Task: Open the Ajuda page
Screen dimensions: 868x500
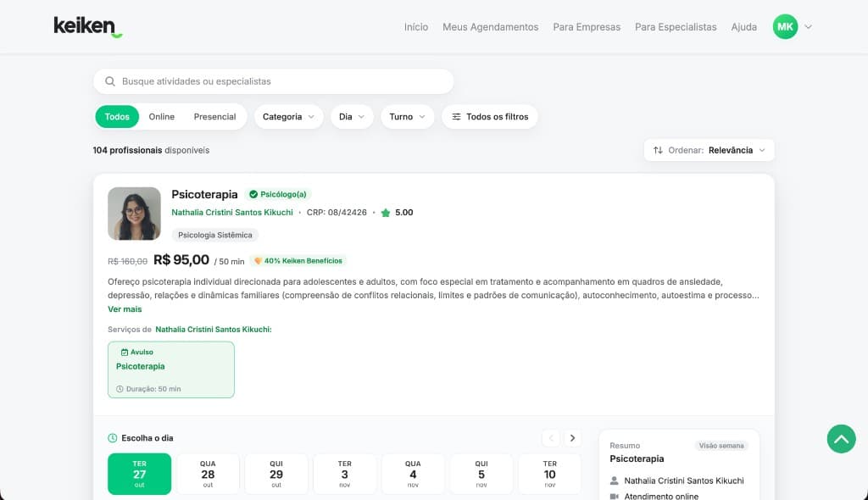Action: tap(743, 26)
